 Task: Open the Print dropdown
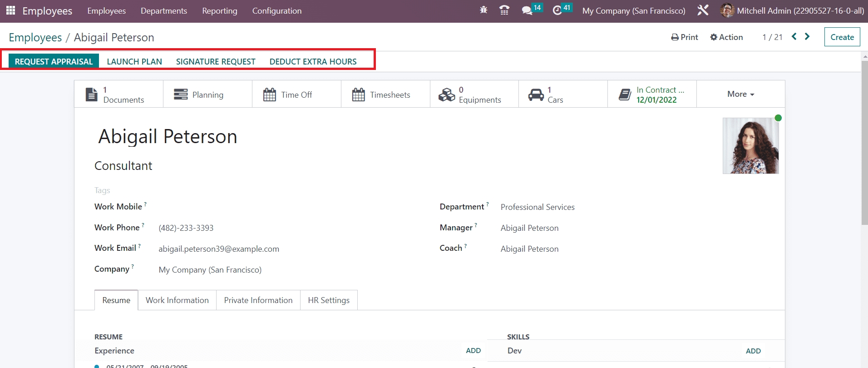coord(685,37)
